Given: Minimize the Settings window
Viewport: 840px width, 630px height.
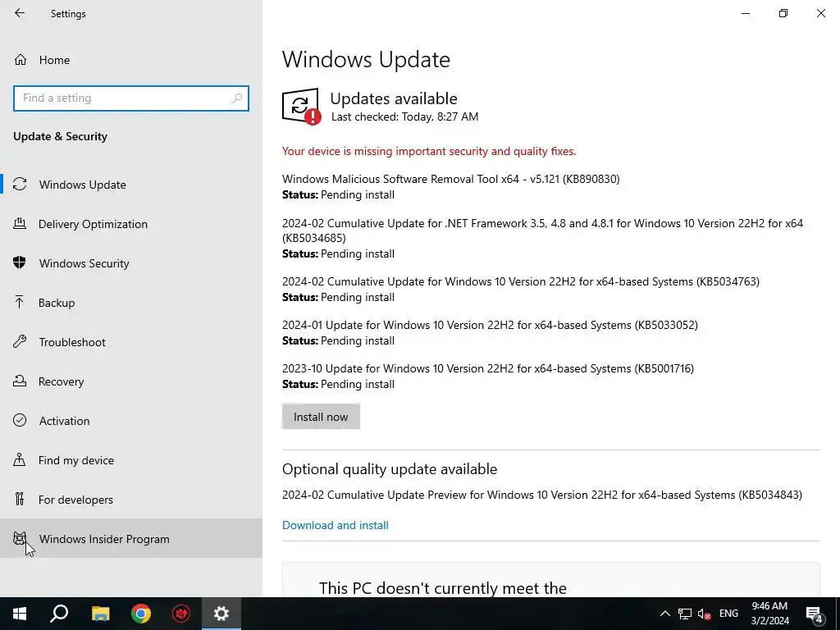Looking at the screenshot, I should (x=745, y=13).
